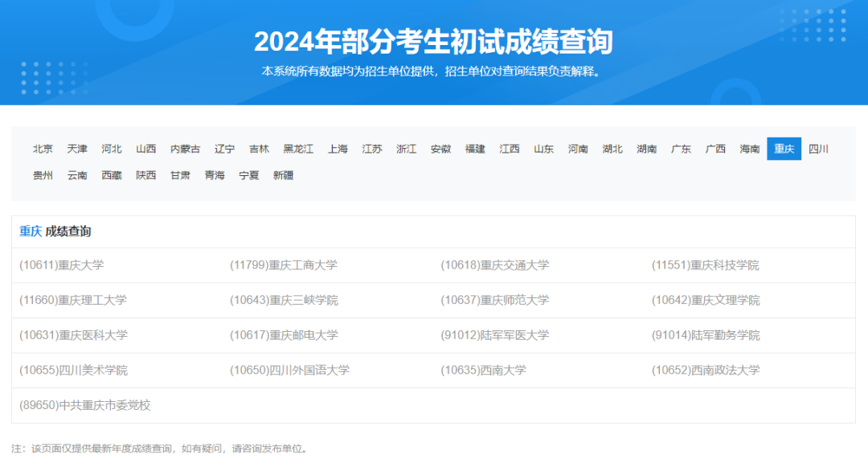Switch to the 新疆 tab

pos(284,175)
